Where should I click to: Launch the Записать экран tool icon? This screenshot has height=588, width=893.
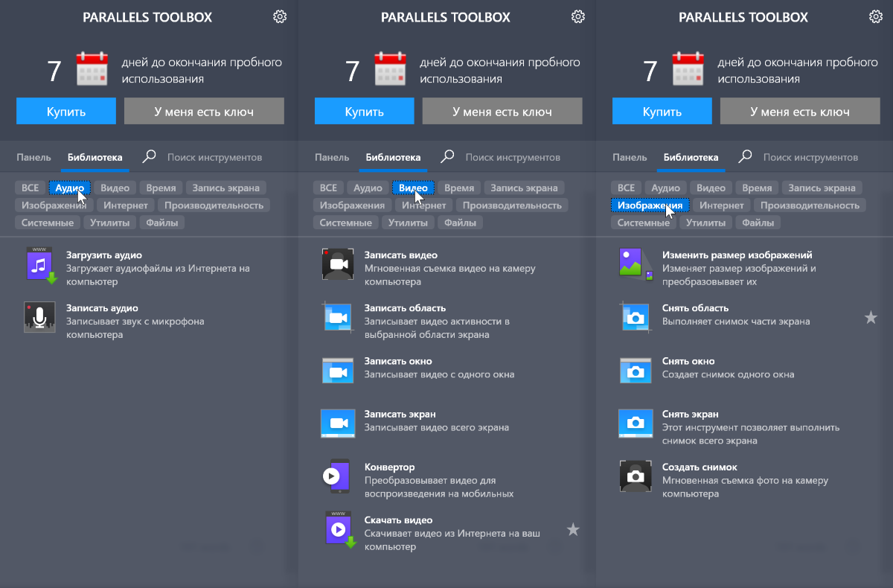pyautogui.click(x=337, y=423)
